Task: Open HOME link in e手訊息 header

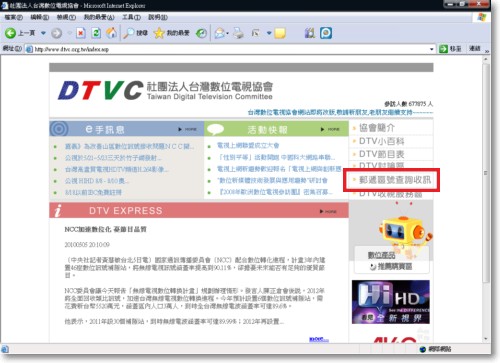Action: click(x=188, y=129)
